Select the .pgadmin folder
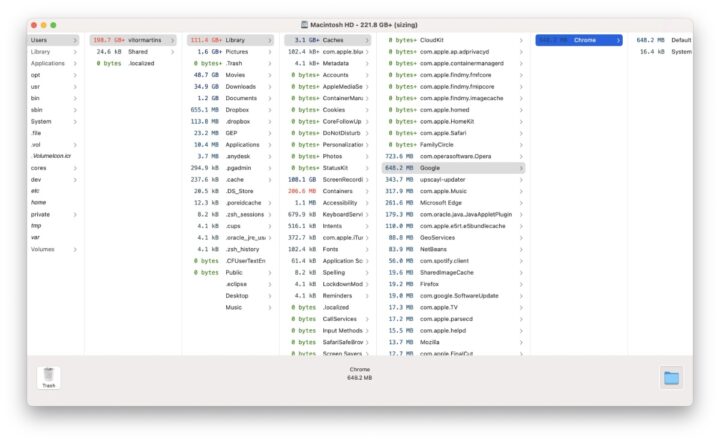Image resolution: width=720 pixels, height=442 pixels. pos(231,168)
